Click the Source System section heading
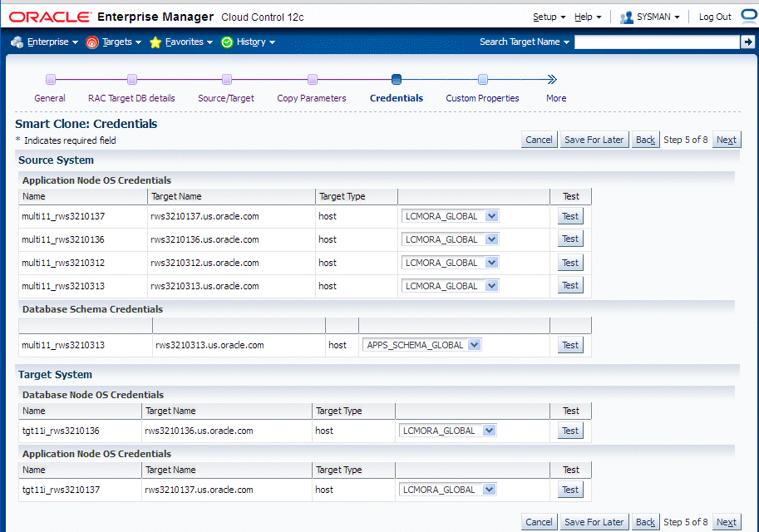Viewport: 759px width, 532px height. 57,160
